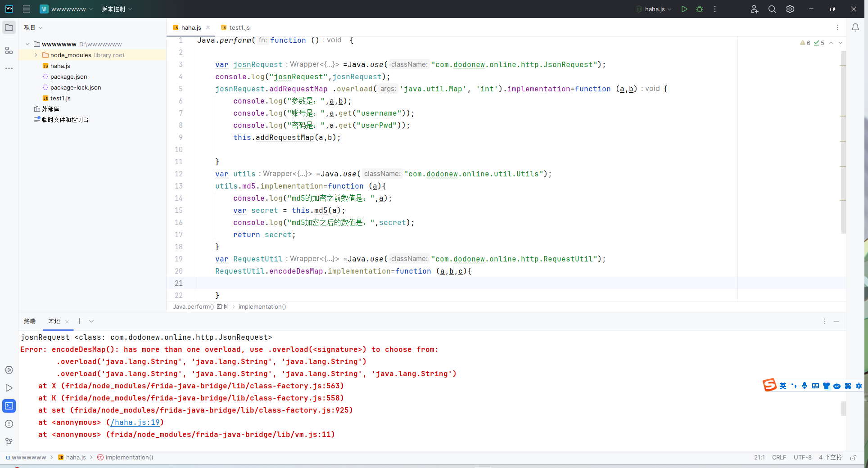Open the Run tool window
The height and width of the screenshot is (468, 868).
[x=9, y=388]
